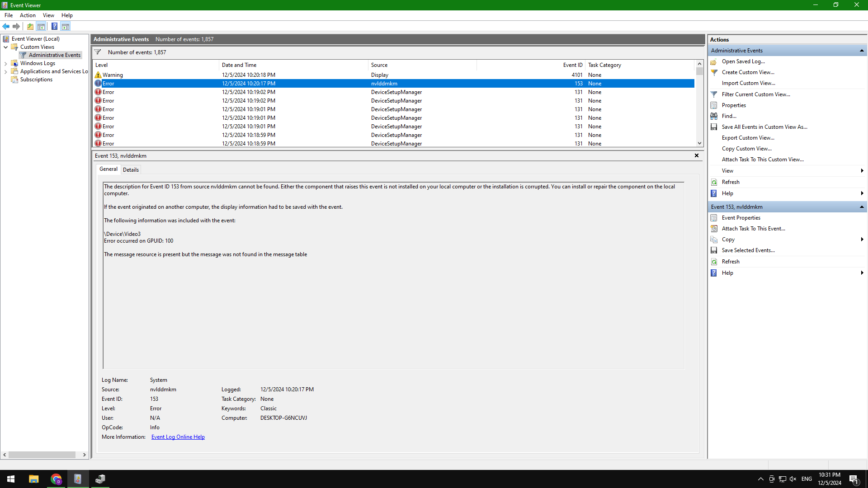Open the File menu

click(x=9, y=15)
